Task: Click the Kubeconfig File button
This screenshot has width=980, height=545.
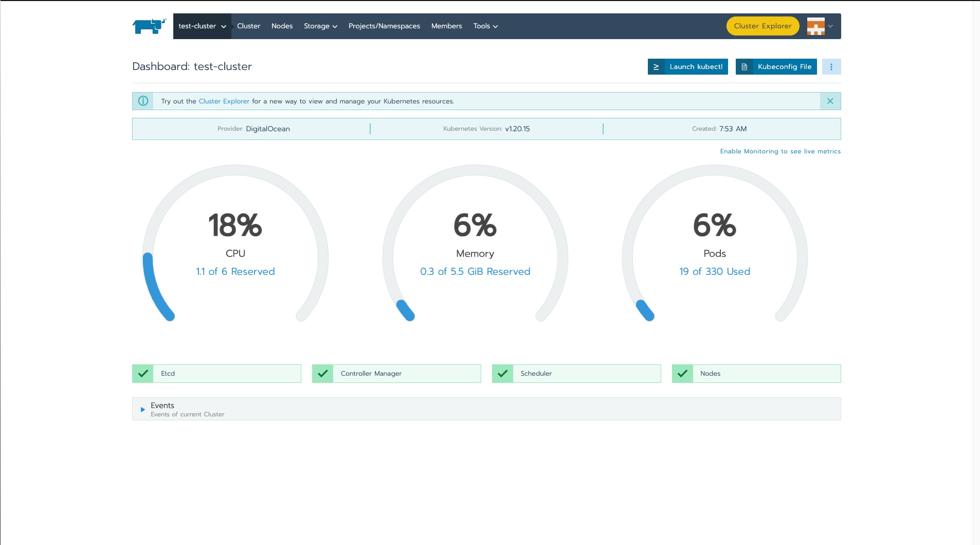Action: pyautogui.click(x=776, y=66)
